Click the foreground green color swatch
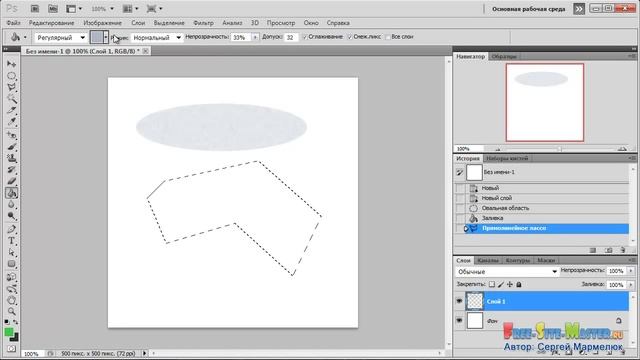This screenshot has height=360, width=640. pos(8,333)
